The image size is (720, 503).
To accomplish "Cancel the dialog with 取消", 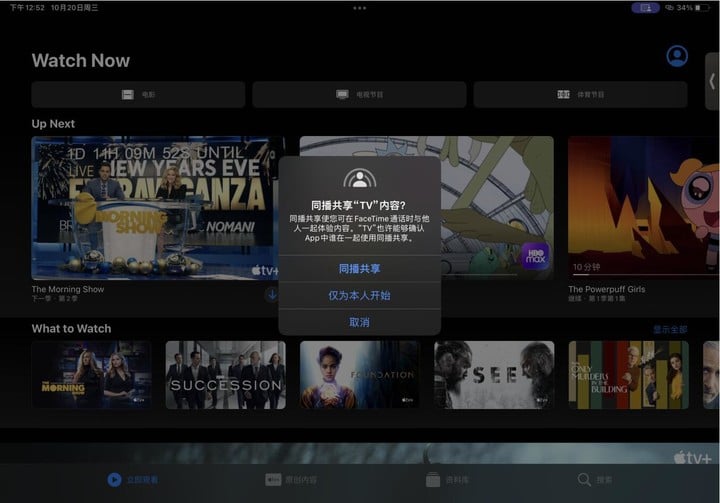I will click(360, 322).
